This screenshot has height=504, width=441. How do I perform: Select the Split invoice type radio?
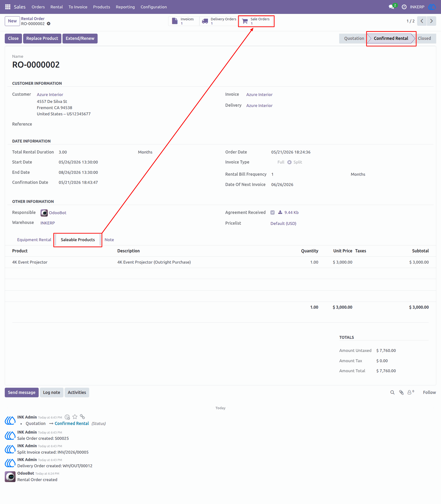(289, 162)
